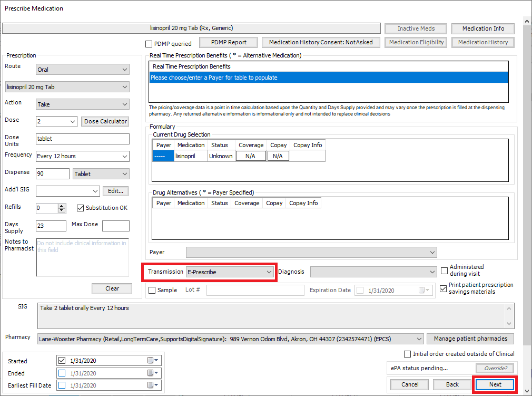Screen dimensions: 532x396
Task: Open the Pharmacy dropdown list
Action: 230,339
